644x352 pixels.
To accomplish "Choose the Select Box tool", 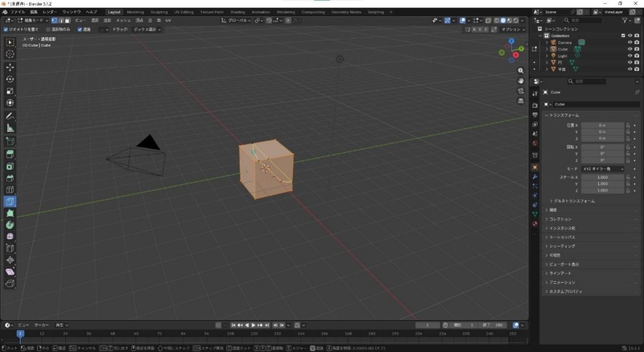I will click(10, 43).
